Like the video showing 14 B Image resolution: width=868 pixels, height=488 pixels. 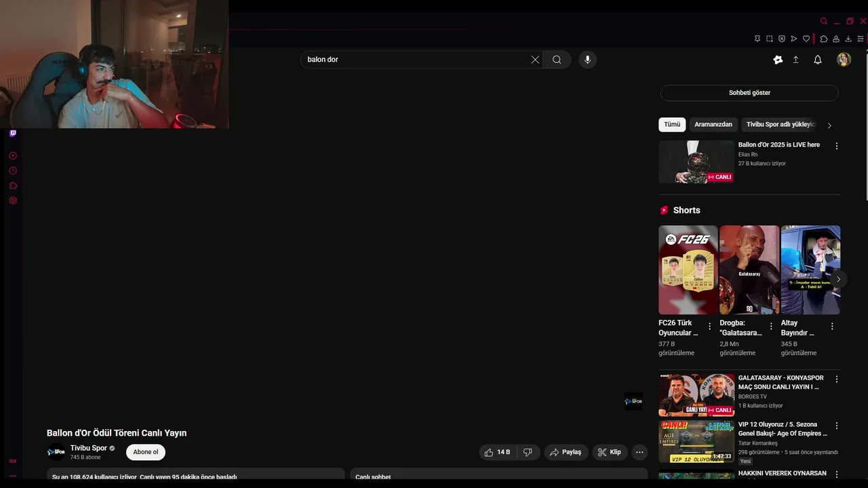(x=497, y=452)
